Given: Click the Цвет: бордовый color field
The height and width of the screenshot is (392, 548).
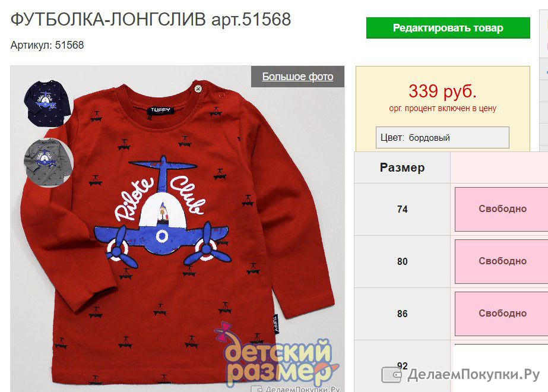Looking at the screenshot, I should 442,137.
